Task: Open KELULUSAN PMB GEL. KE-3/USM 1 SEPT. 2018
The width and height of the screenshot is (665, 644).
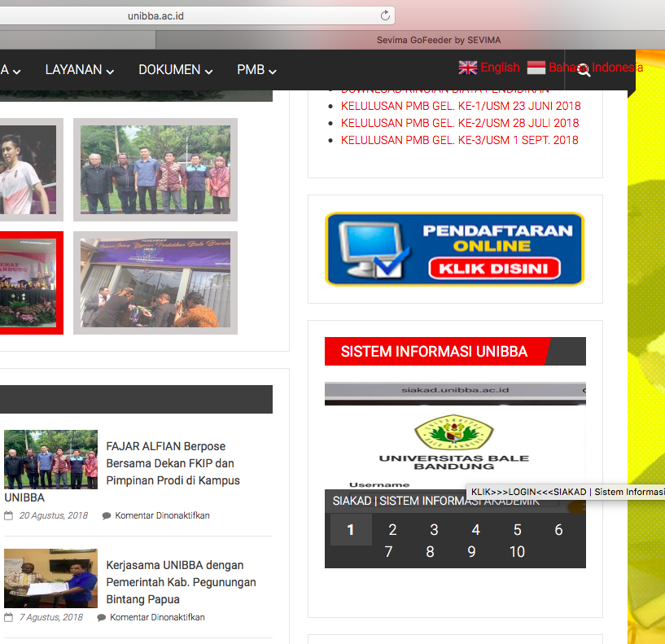Action: pyautogui.click(x=459, y=140)
